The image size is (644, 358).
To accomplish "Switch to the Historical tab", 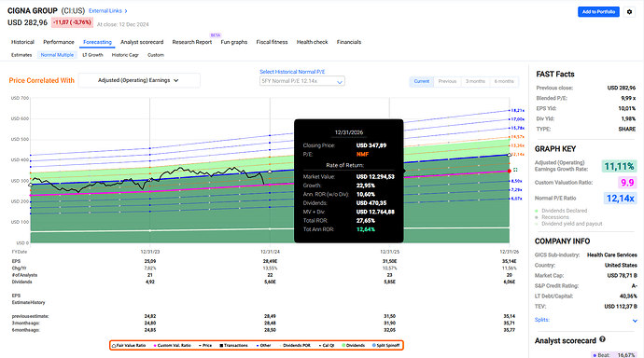I will click(x=22, y=42).
